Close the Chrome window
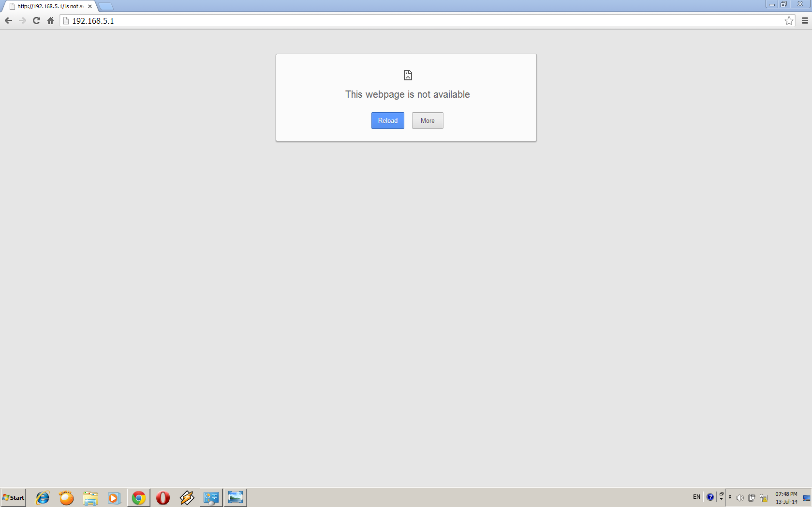The width and height of the screenshot is (812, 507). [x=800, y=4]
